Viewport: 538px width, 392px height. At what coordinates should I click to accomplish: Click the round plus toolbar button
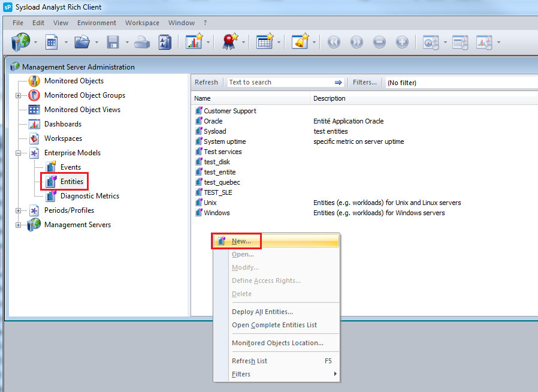[x=402, y=42]
